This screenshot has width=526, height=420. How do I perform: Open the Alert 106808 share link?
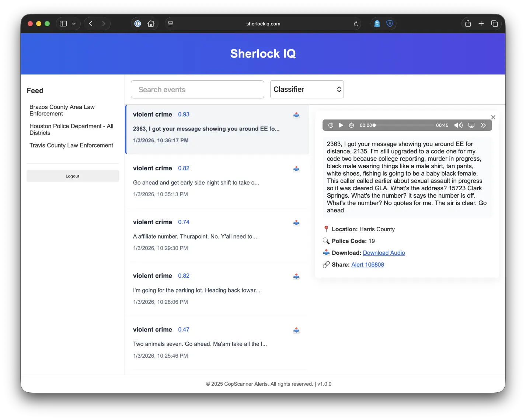coord(367,265)
